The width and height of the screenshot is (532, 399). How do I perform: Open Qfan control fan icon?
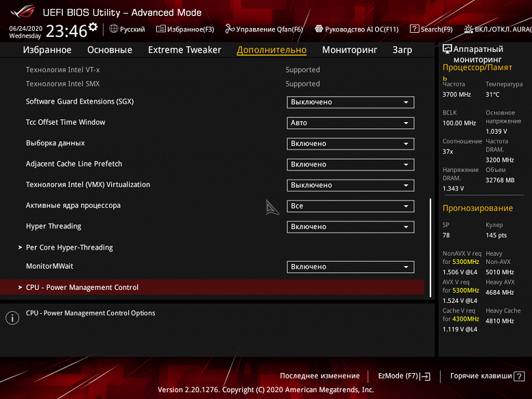coord(230,29)
